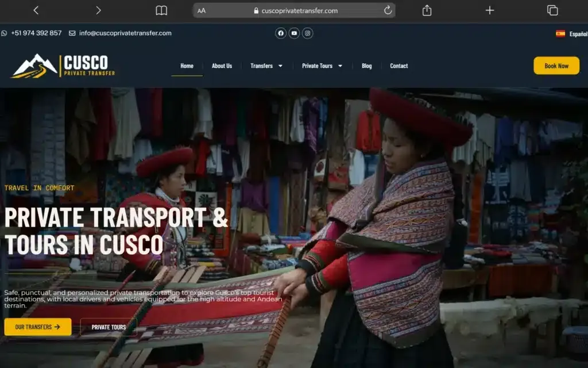
Task: Click the outlined Private Tours hero button
Action: [x=109, y=327]
